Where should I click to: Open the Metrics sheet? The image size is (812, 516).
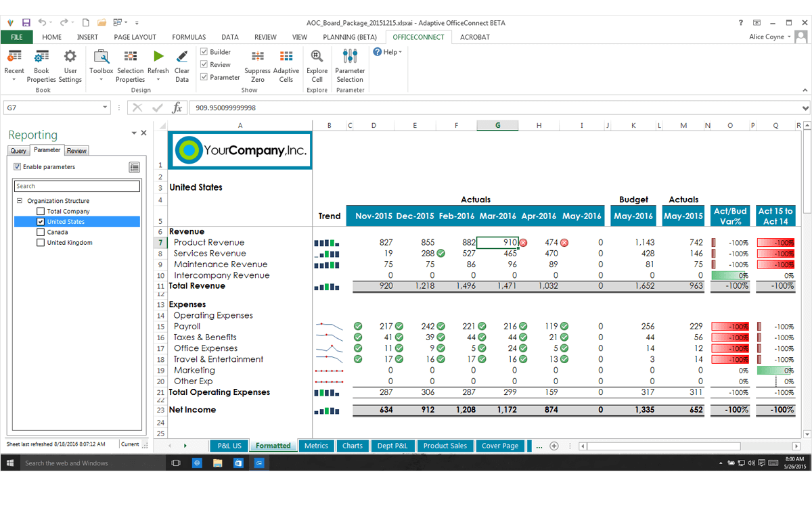(316, 446)
